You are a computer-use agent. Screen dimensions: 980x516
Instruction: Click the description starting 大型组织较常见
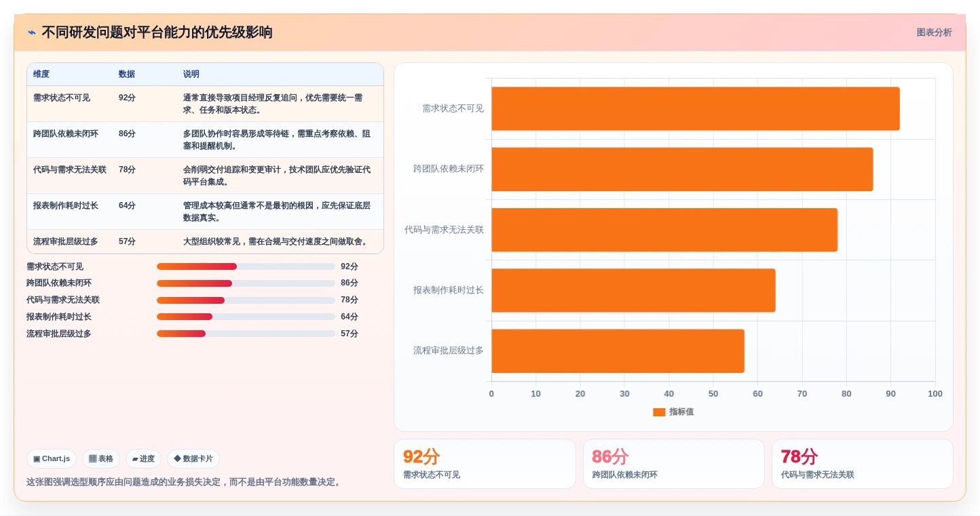coord(276,241)
